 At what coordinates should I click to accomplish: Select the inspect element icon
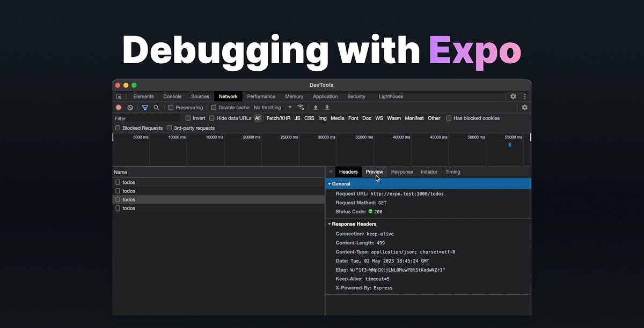118,96
